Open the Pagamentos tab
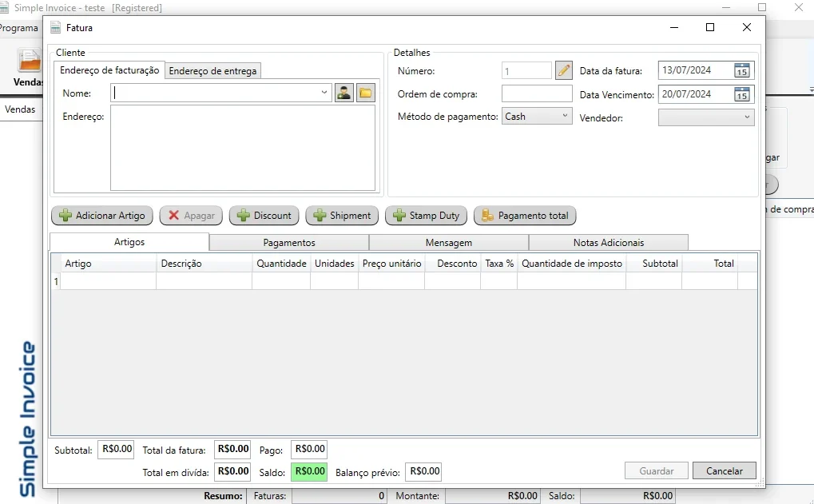 [x=289, y=242]
